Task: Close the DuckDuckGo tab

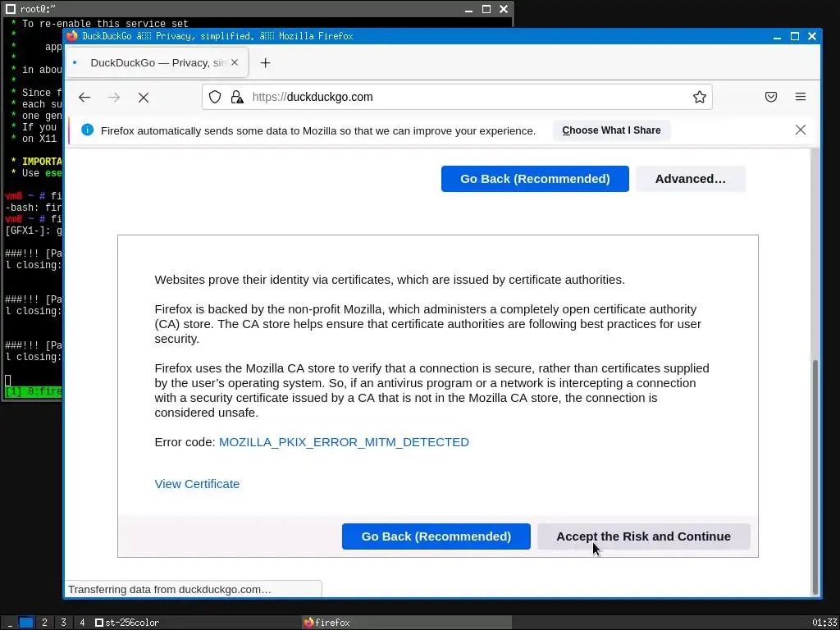Action: [234, 62]
